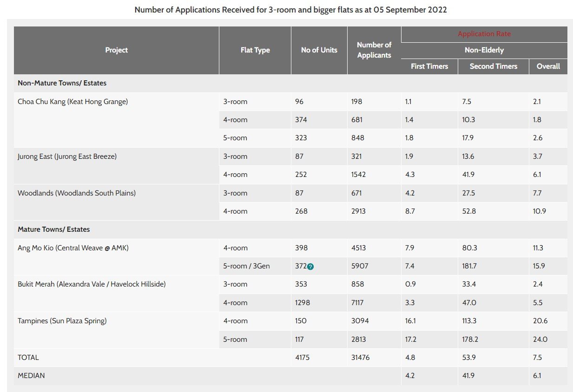Screen dimensions: 573x392
Task: Click the total units value 4175
Action: (302, 358)
